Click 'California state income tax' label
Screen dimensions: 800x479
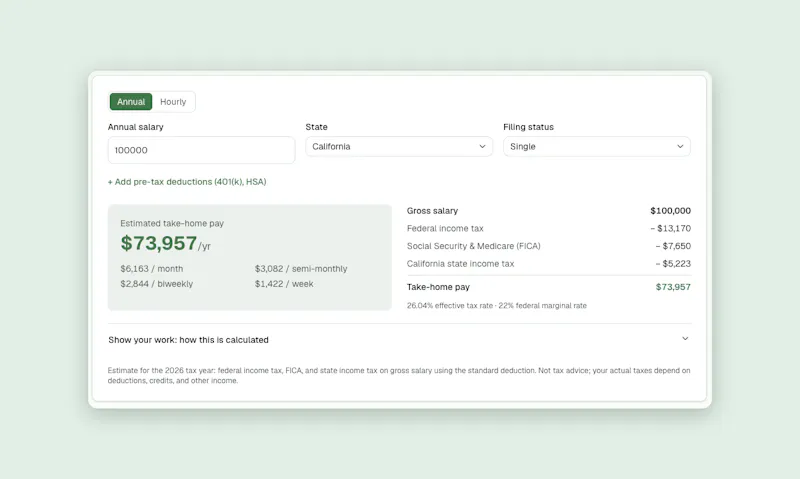(x=460, y=264)
